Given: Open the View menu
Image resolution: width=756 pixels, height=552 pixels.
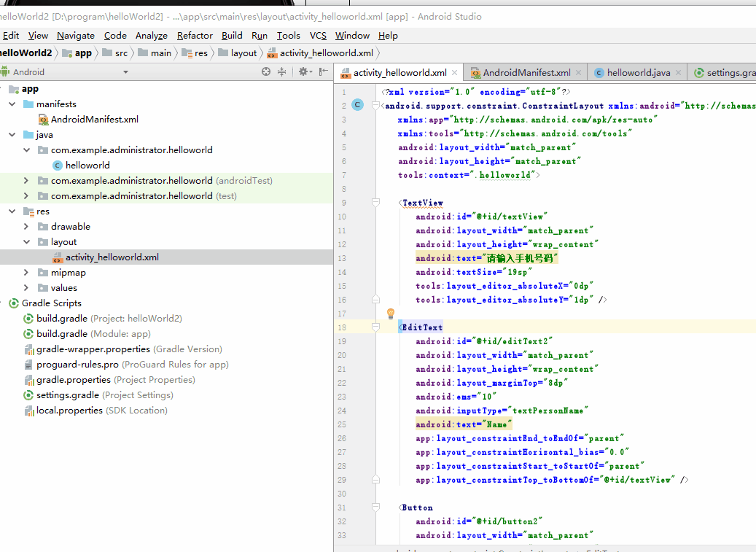Looking at the screenshot, I should coord(38,36).
